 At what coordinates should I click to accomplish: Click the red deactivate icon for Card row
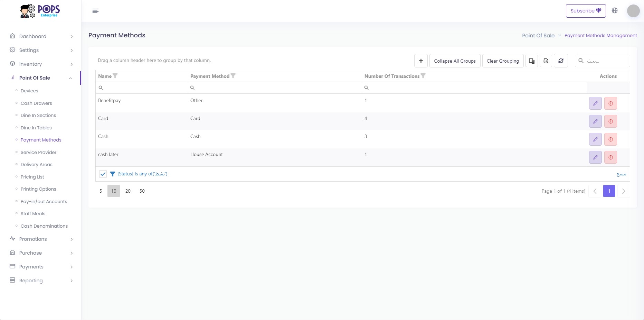click(x=610, y=121)
